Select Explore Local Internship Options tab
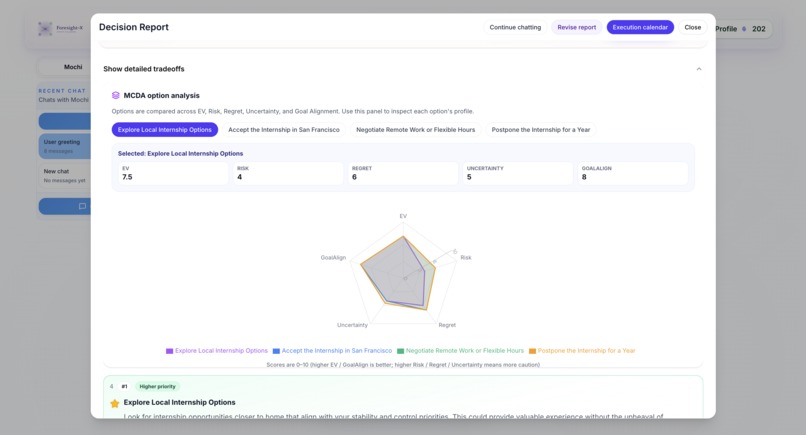Image resolution: width=806 pixels, height=435 pixels. [164, 130]
